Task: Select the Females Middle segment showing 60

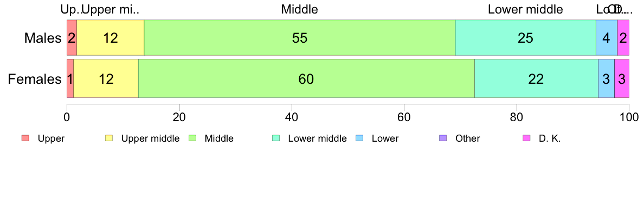Action: [306, 78]
